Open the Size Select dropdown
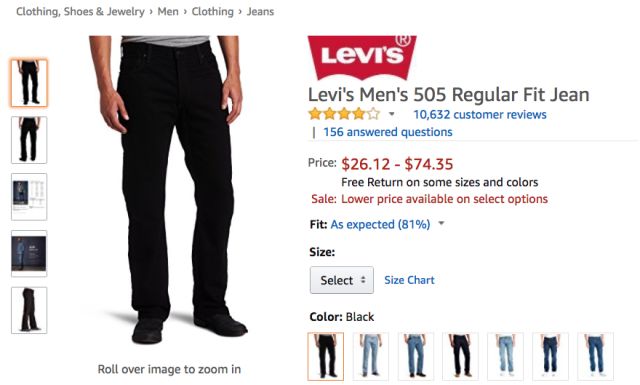Screen dimensions: 640x385 (342, 280)
